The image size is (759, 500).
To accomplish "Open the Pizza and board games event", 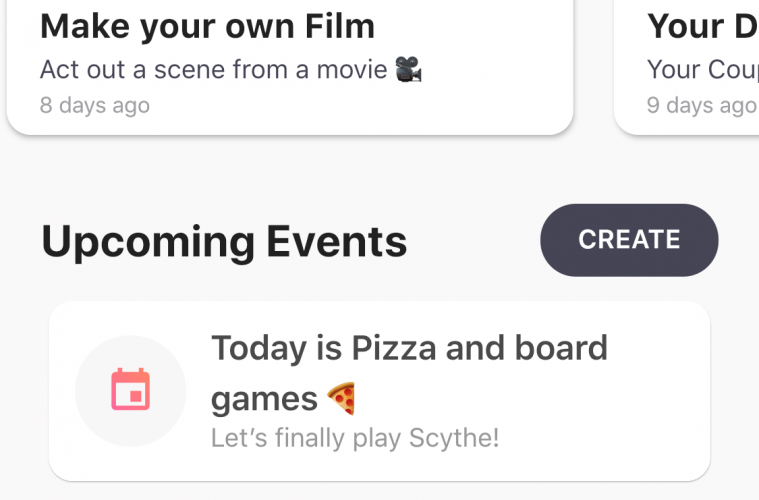I will pyautogui.click(x=380, y=391).
